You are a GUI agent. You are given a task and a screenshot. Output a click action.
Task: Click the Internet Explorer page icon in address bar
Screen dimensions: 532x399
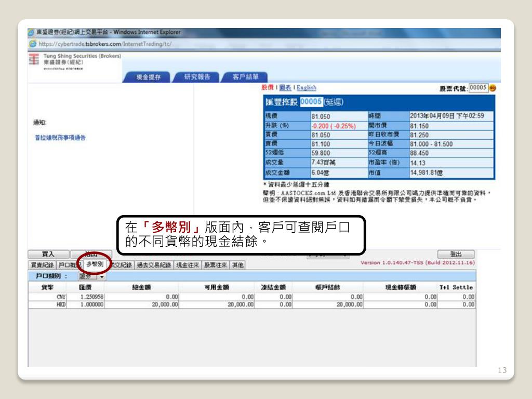(33, 44)
